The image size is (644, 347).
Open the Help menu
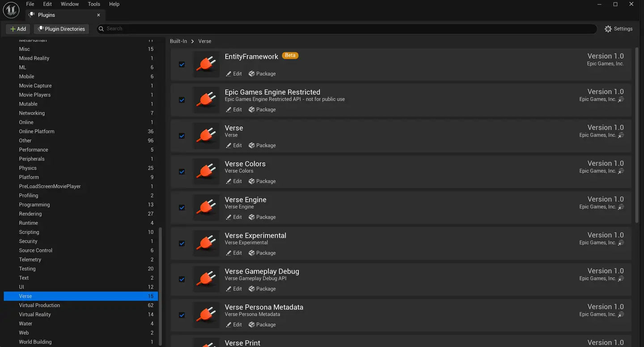[114, 4]
